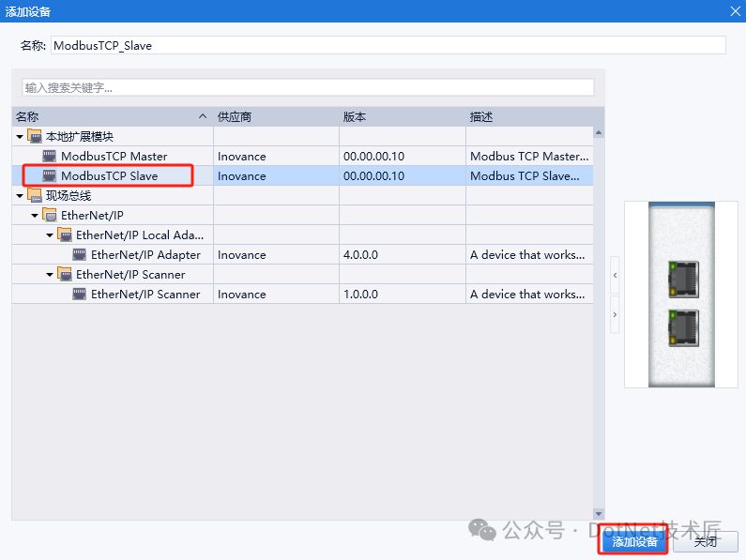This screenshot has width=746, height=560.
Task: Select the EtherNet/IP Scanner device name
Action: click(145, 294)
